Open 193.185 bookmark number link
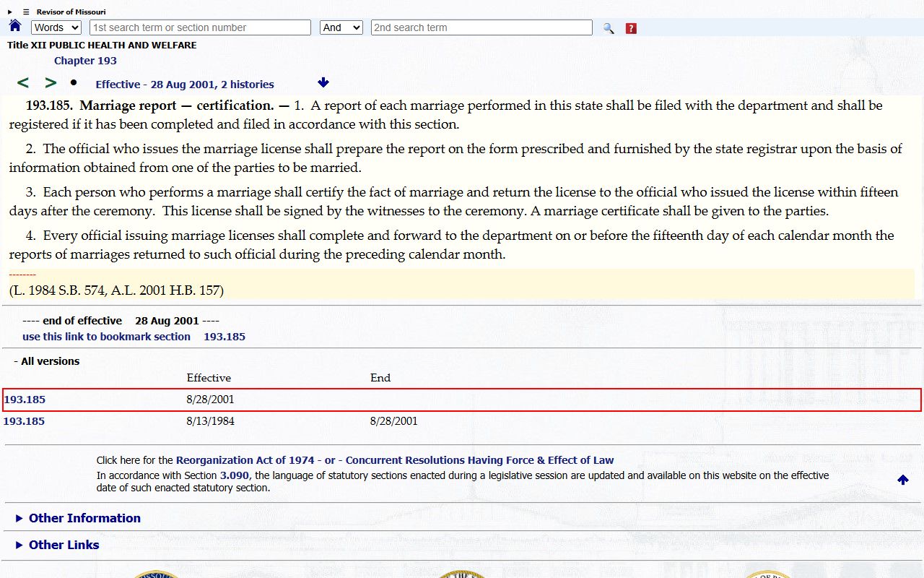Screen dimensions: 924x578 225,337
